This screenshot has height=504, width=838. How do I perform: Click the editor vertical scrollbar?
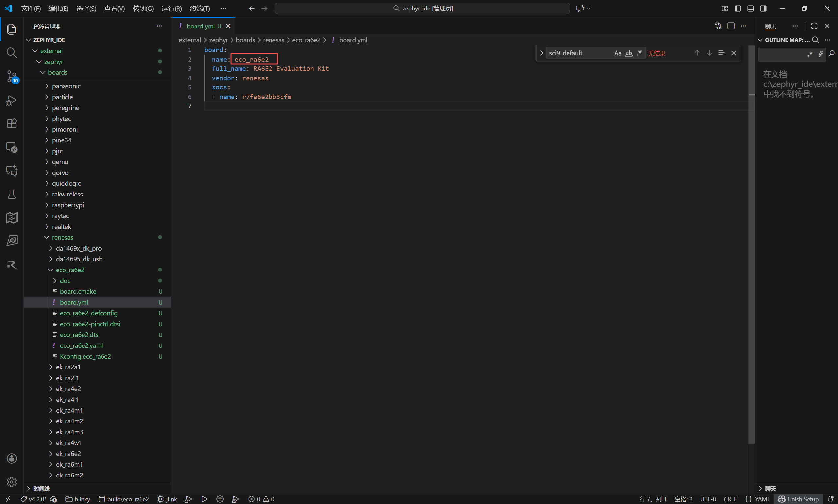coord(752,245)
